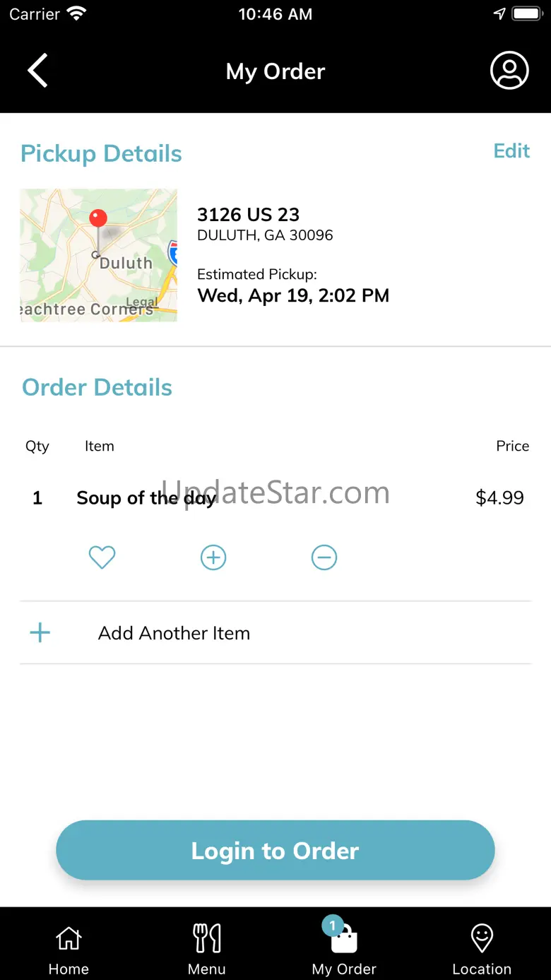Image resolution: width=551 pixels, height=980 pixels.
Task: Decrease Soup of the day quantity
Action: coord(324,557)
